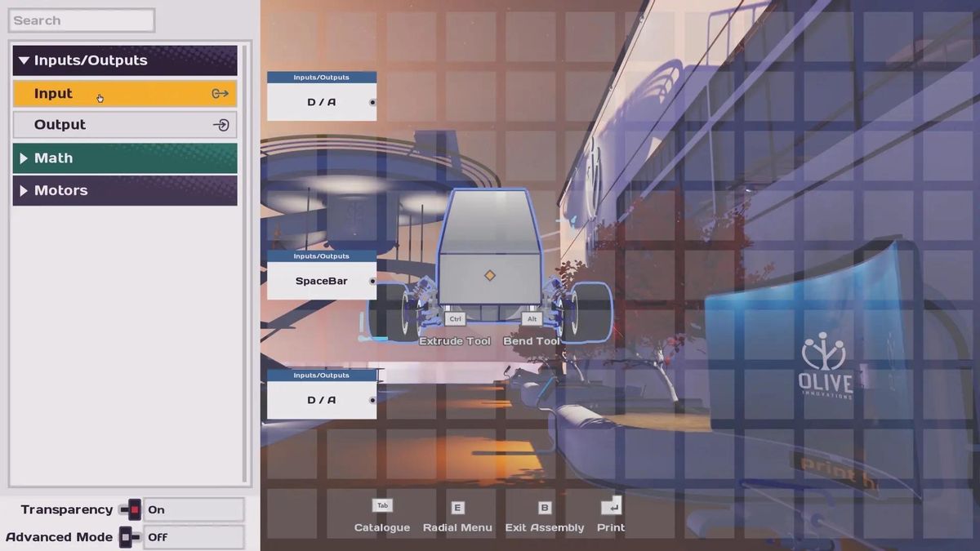This screenshot has width=980, height=551.
Task: Click the SpaceBar input node
Action: 321,281
